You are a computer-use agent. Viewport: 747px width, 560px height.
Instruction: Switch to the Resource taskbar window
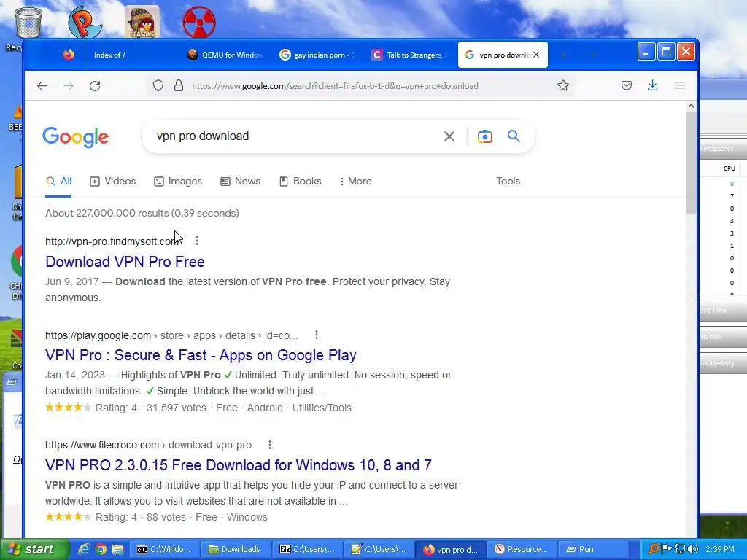521,550
